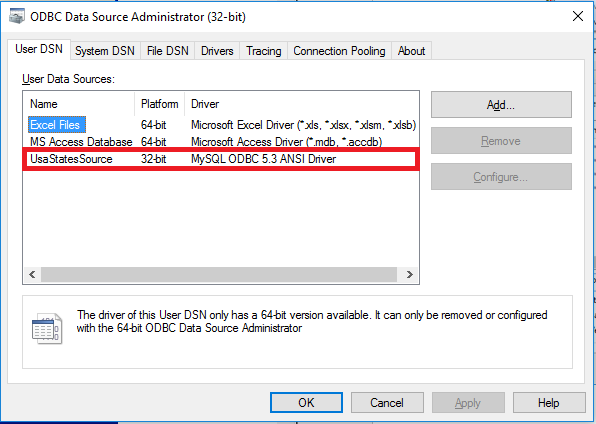The height and width of the screenshot is (424, 596).
Task: Click the ODBC Administrator title bar icon
Action: pyautogui.click(x=17, y=17)
